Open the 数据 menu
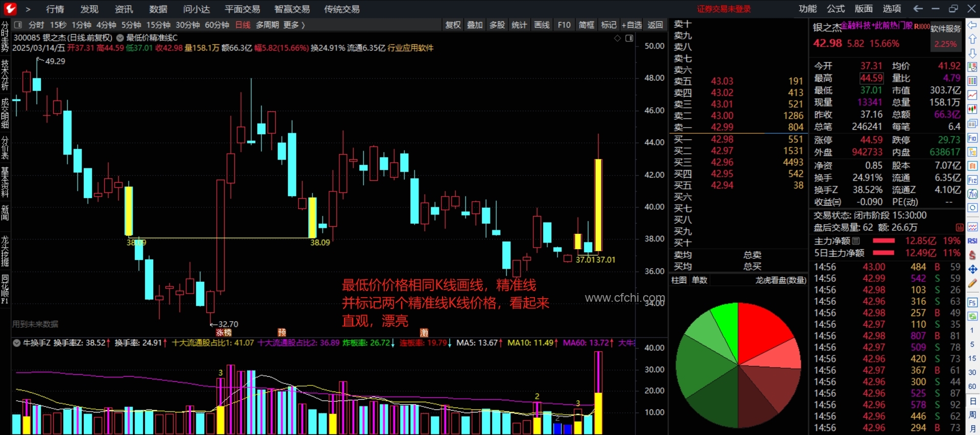980x435 pixels. [x=158, y=9]
